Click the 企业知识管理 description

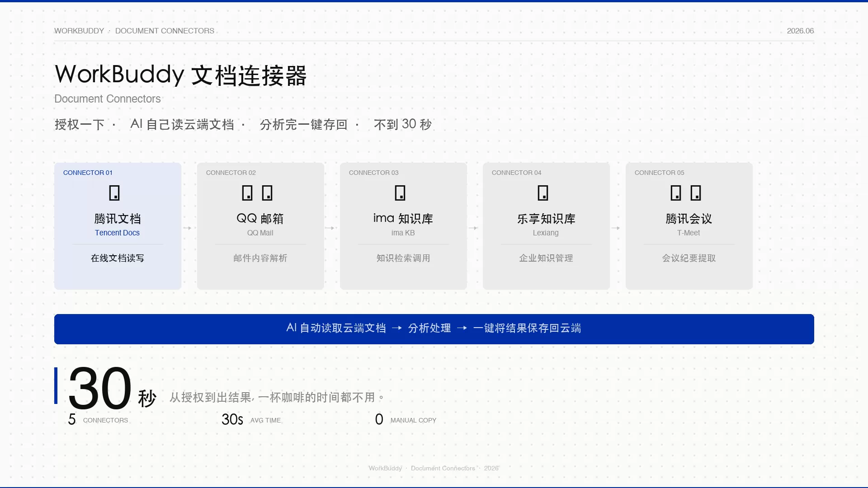pos(546,258)
